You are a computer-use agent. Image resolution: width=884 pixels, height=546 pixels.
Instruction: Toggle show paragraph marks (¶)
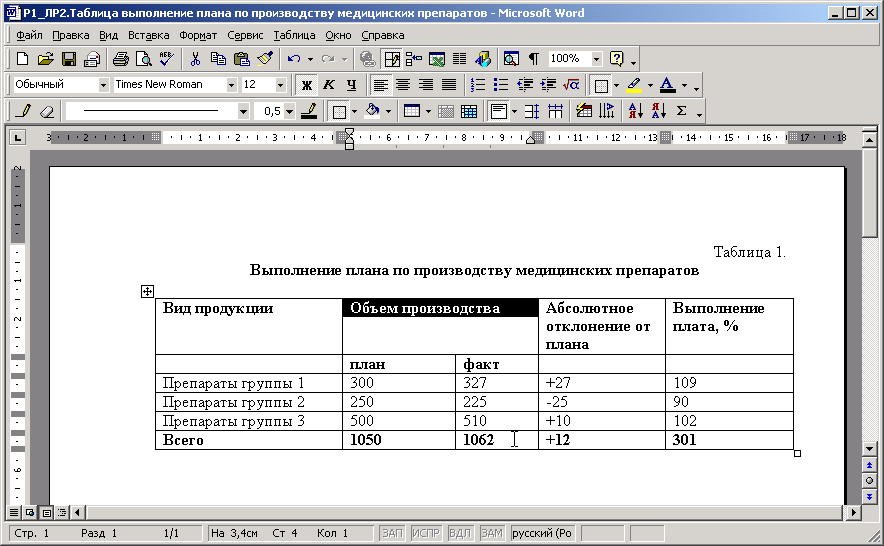pos(533,59)
